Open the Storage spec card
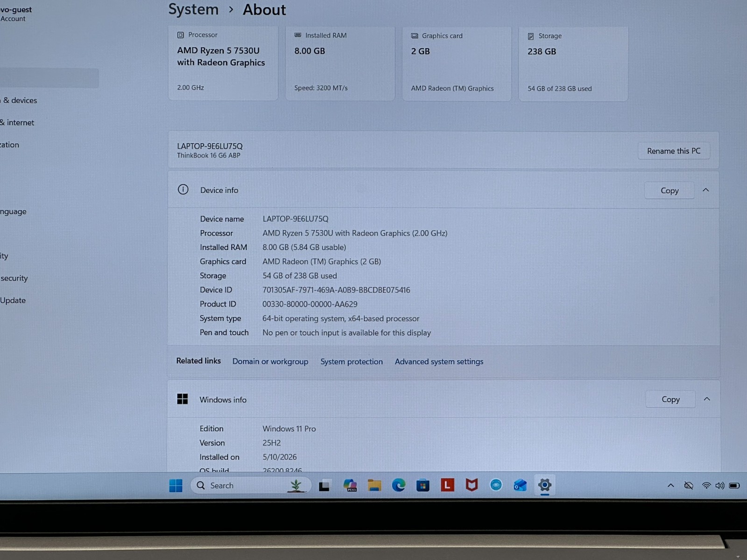The image size is (747, 560). click(573, 64)
